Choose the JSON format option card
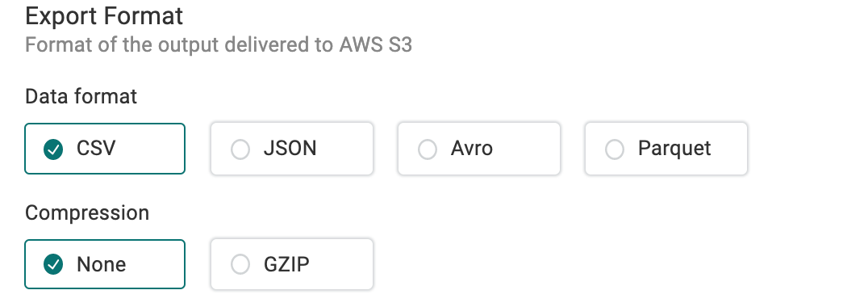 click(292, 149)
